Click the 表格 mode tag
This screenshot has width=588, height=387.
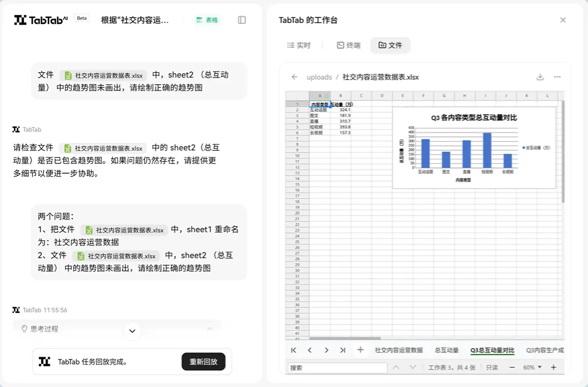[x=207, y=20]
